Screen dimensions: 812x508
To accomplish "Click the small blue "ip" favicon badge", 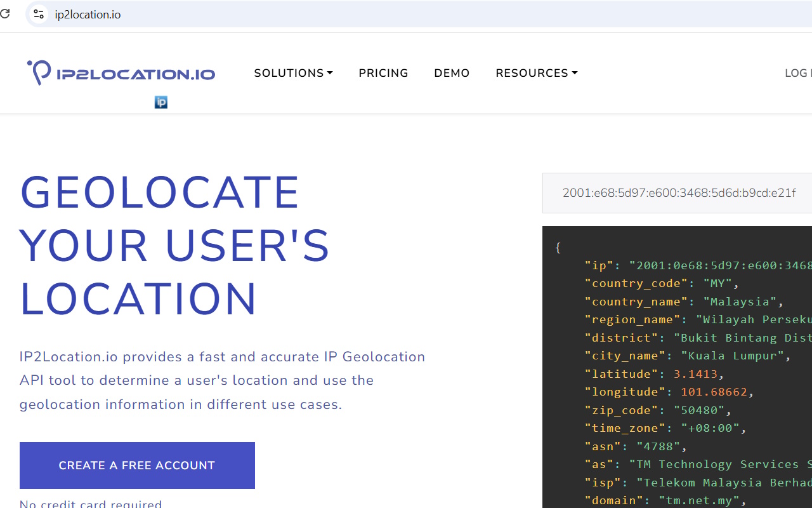I will point(160,102).
